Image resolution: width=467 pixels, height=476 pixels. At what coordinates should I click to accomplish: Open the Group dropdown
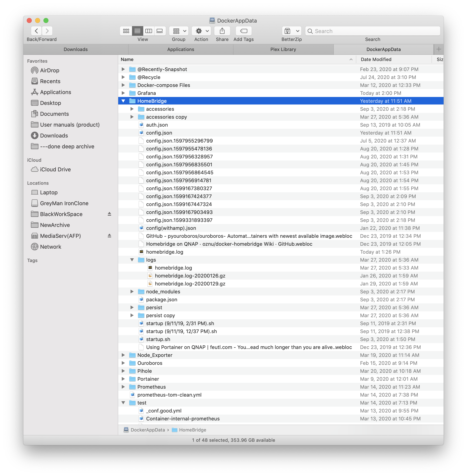pyautogui.click(x=184, y=31)
